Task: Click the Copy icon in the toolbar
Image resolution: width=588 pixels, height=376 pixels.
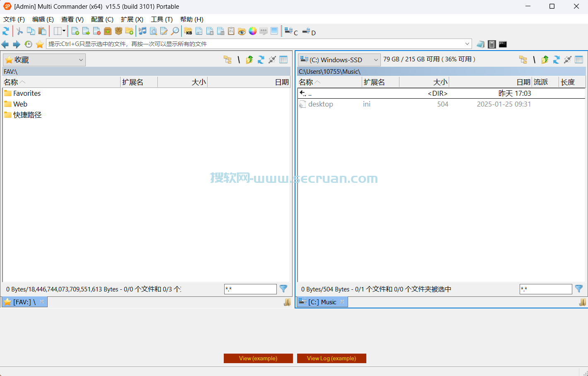Action: pyautogui.click(x=31, y=31)
